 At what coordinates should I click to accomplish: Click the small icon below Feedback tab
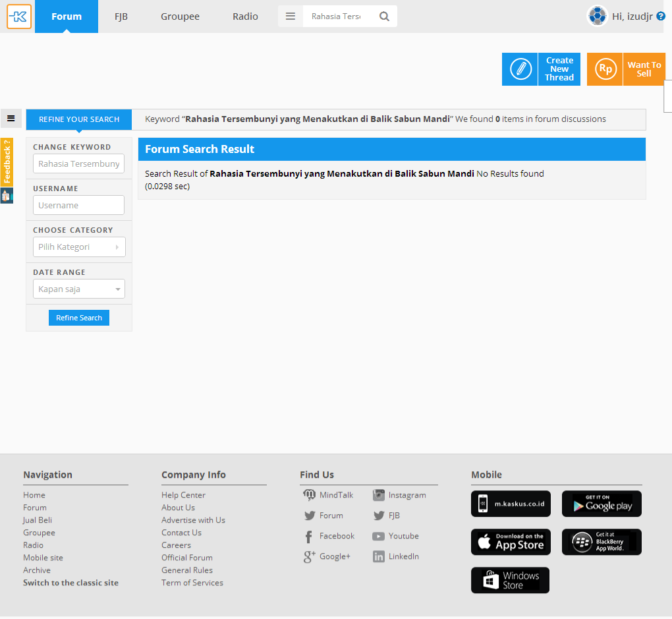click(7, 196)
